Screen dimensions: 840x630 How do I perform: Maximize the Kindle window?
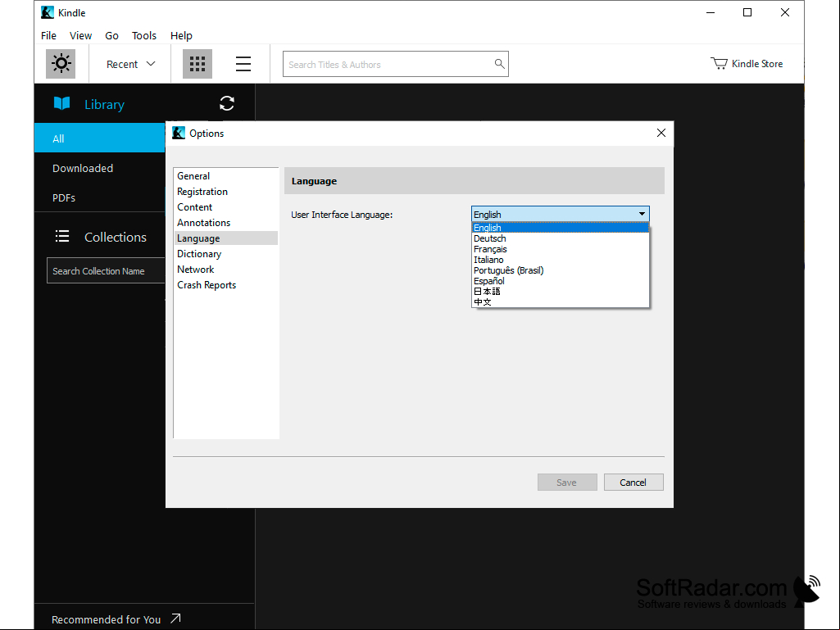tap(747, 12)
